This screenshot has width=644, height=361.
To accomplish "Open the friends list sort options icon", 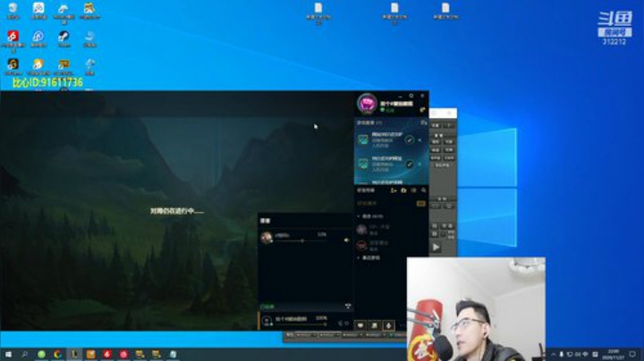I will click(413, 190).
